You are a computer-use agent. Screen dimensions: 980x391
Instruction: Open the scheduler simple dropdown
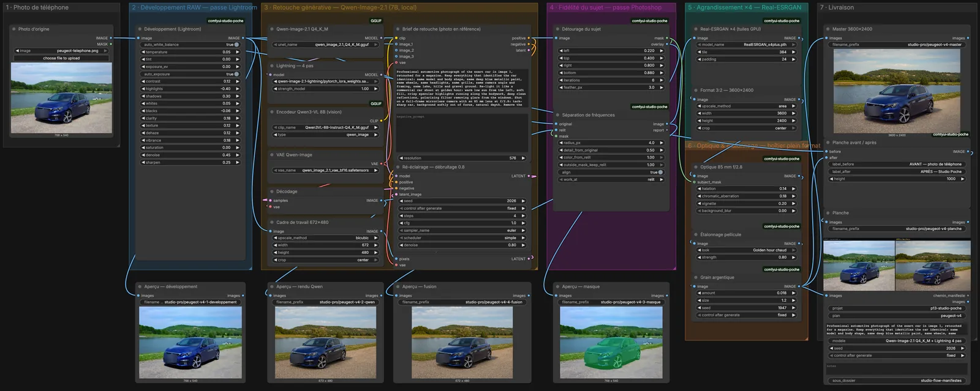[462, 238]
